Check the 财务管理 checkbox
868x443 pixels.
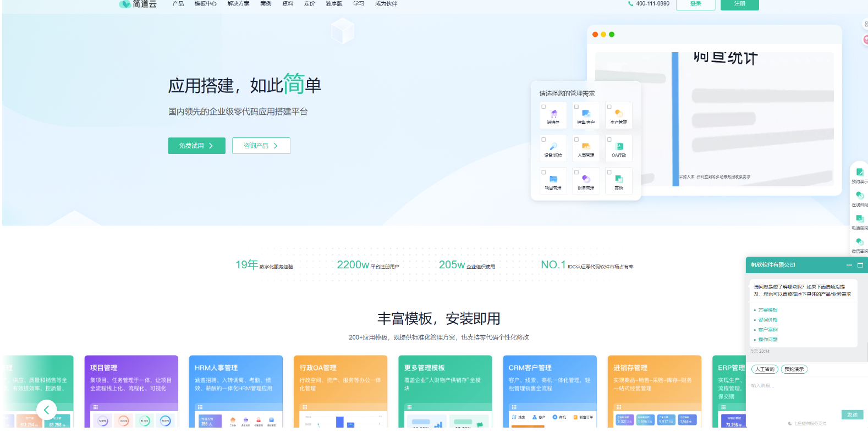[576, 173]
